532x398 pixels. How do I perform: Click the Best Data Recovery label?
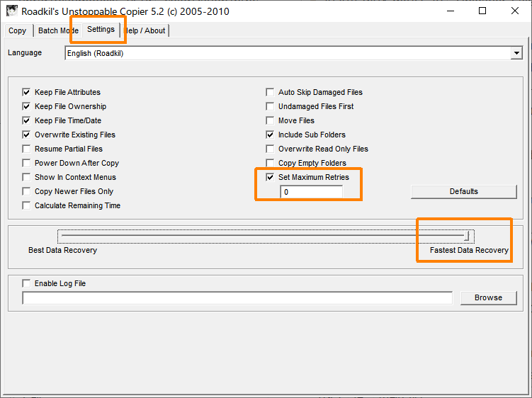[63, 251]
